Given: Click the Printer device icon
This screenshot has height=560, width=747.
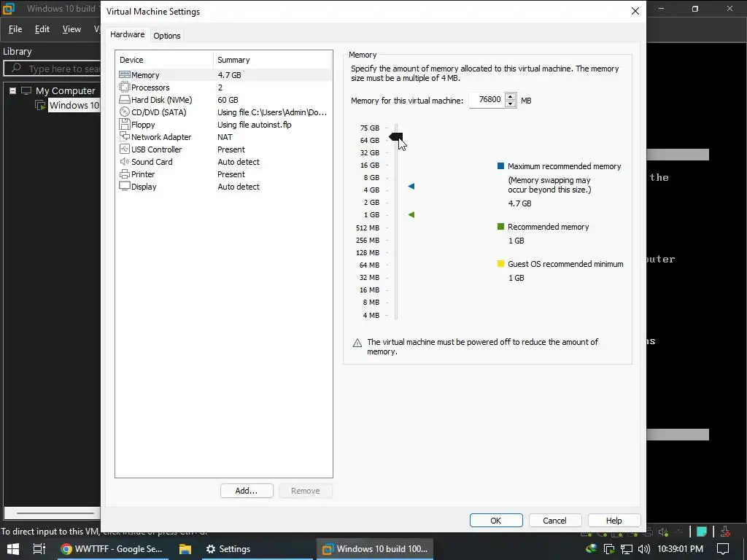Looking at the screenshot, I should point(124,174).
